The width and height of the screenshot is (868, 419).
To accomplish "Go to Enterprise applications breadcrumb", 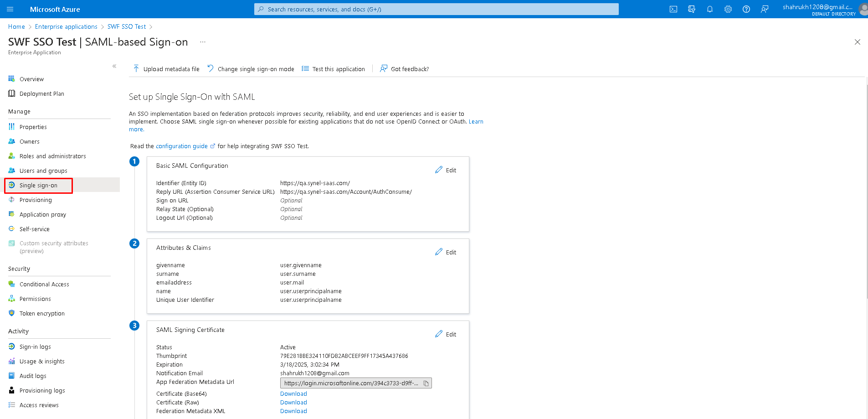I will click(66, 26).
